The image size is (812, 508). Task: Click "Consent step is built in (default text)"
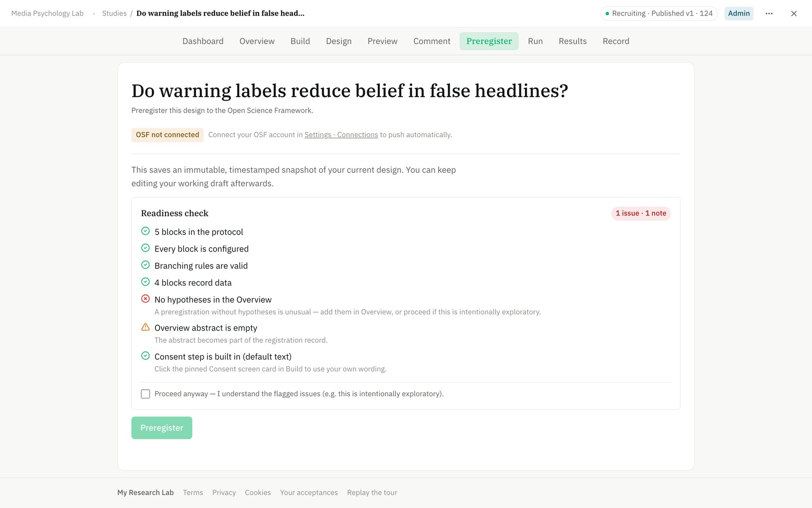click(223, 357)
